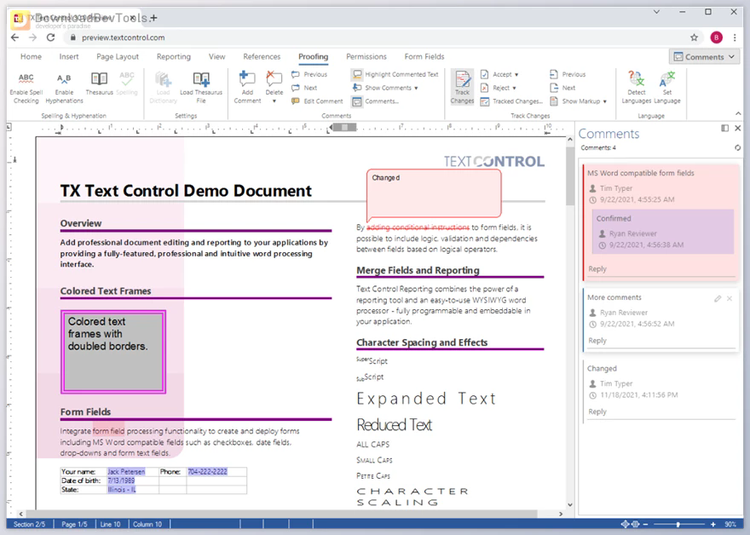Click the date of birth field

click(121, 480)
